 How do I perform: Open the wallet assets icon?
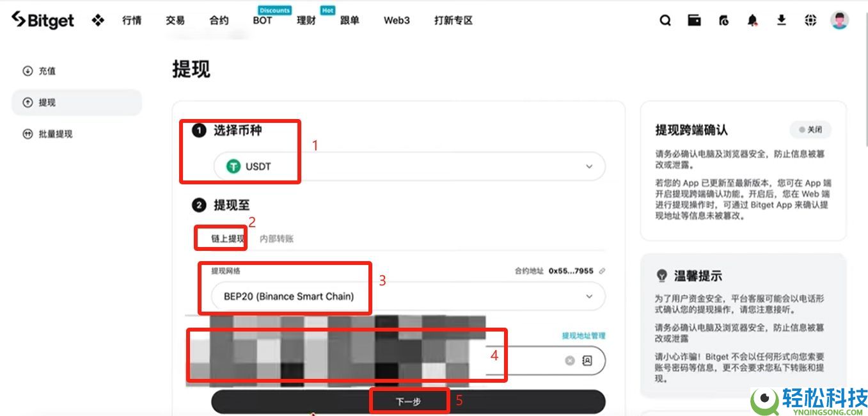tap(694, 20)
